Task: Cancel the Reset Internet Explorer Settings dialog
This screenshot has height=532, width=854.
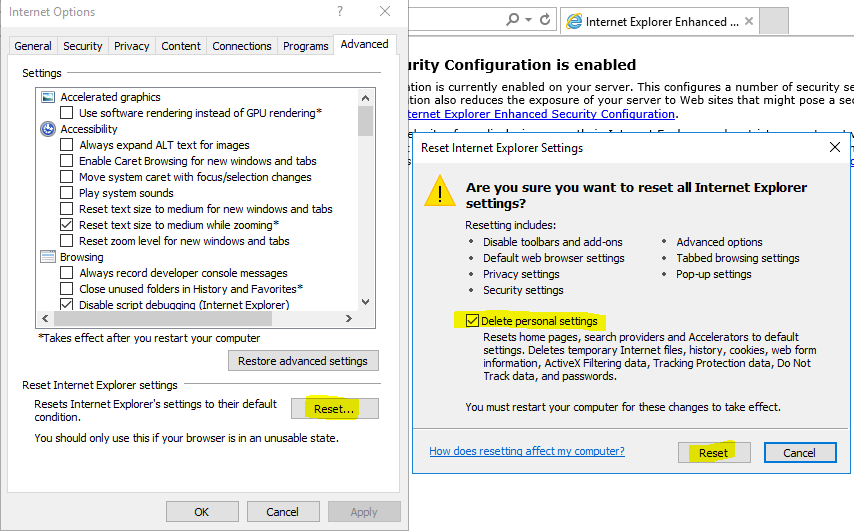Action: [x=800, y=452]
